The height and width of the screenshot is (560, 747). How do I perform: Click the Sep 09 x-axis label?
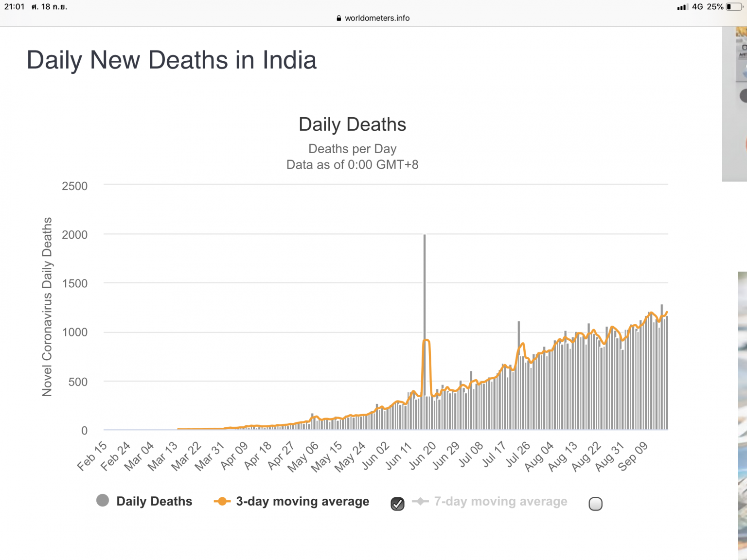633,456
